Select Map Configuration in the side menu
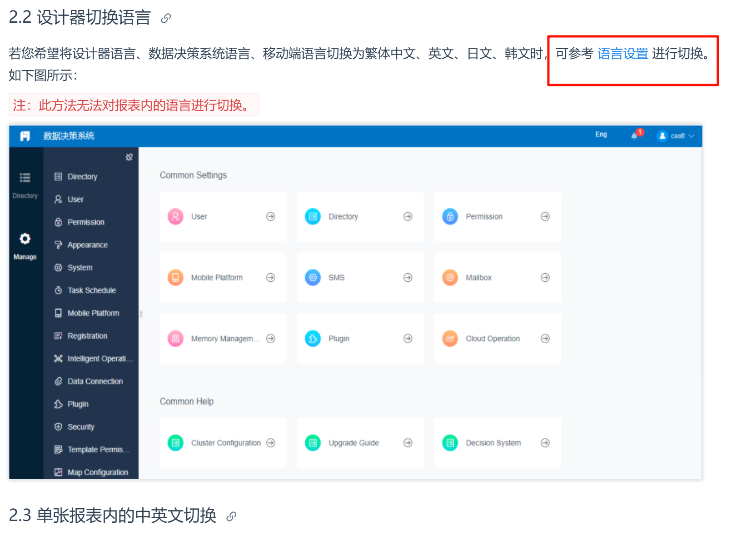The width and height of the screenshot is (756, 536). (x=91, y=471)
